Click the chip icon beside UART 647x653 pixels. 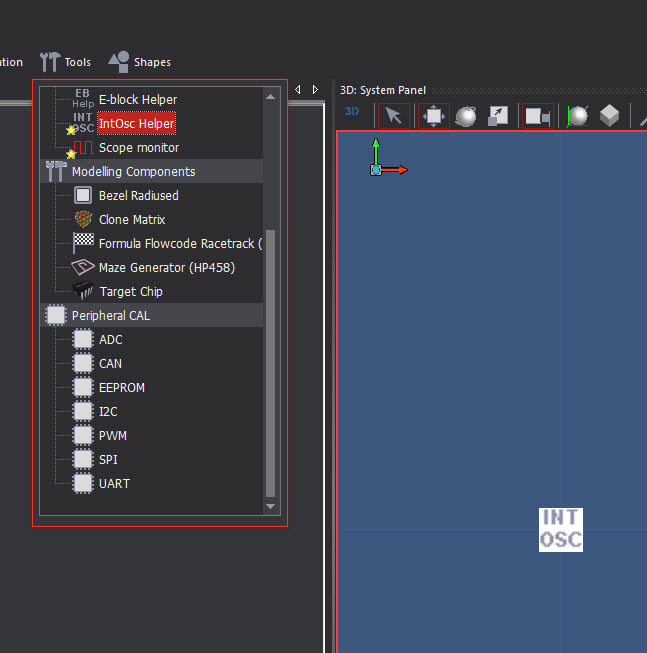pyautogui.click(x=83, y=483)
